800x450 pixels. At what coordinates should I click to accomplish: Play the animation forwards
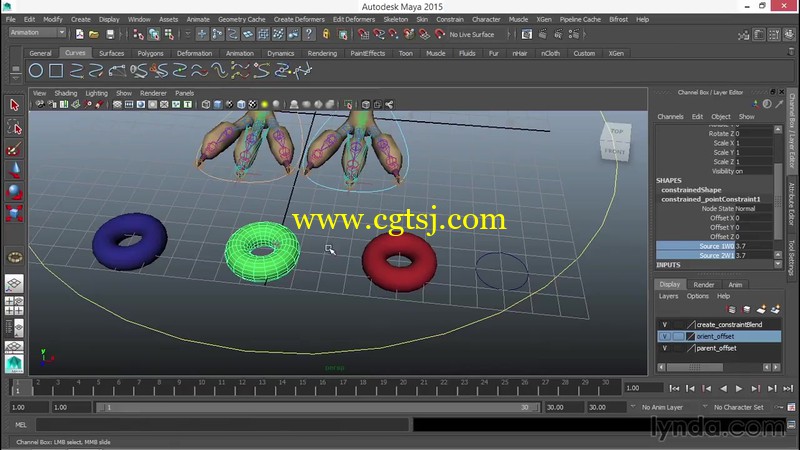[x=739, y=388]
